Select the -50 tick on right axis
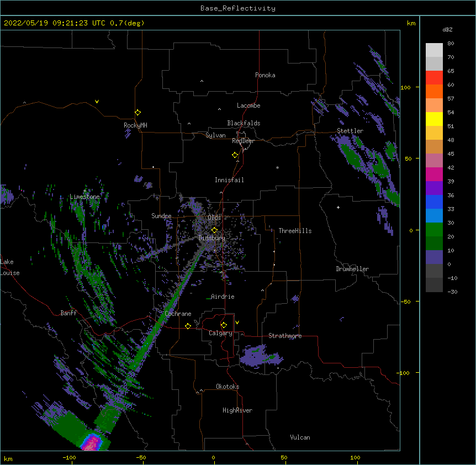Image resolution: width=476 pixels, height=465 pixels. coord(405,302)
